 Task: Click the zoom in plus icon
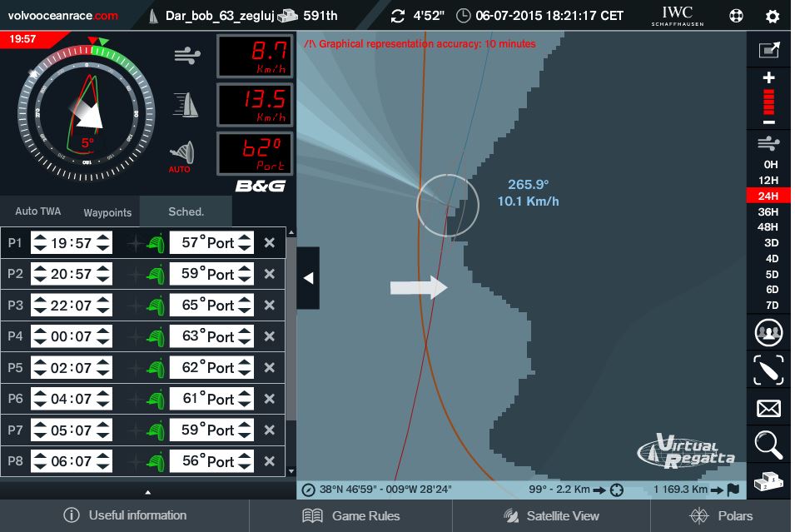pos(768,78)
